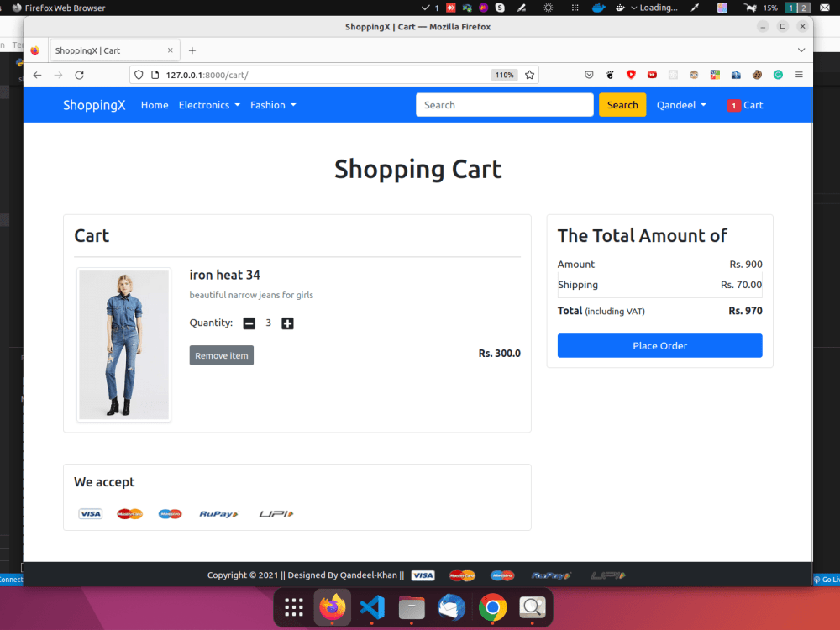
Task: Launch Google Chrome from dock
Action: coord(492,607)
